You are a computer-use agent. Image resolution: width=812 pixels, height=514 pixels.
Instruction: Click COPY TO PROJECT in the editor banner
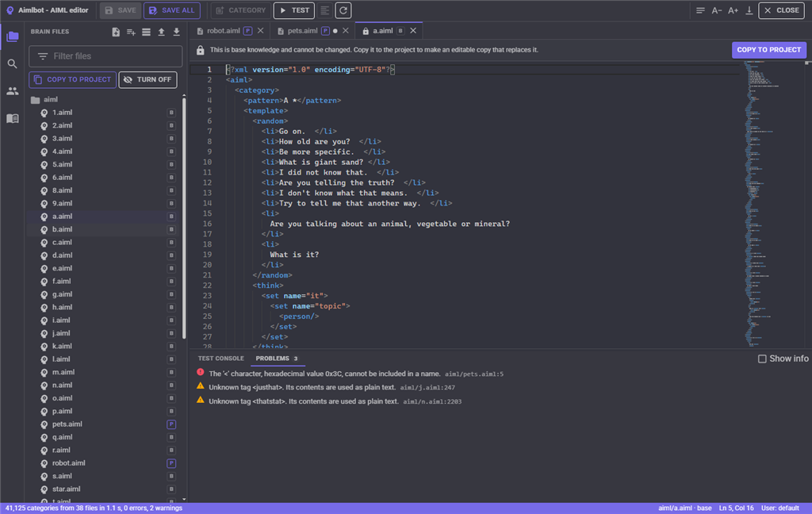[x=768, y=50]
